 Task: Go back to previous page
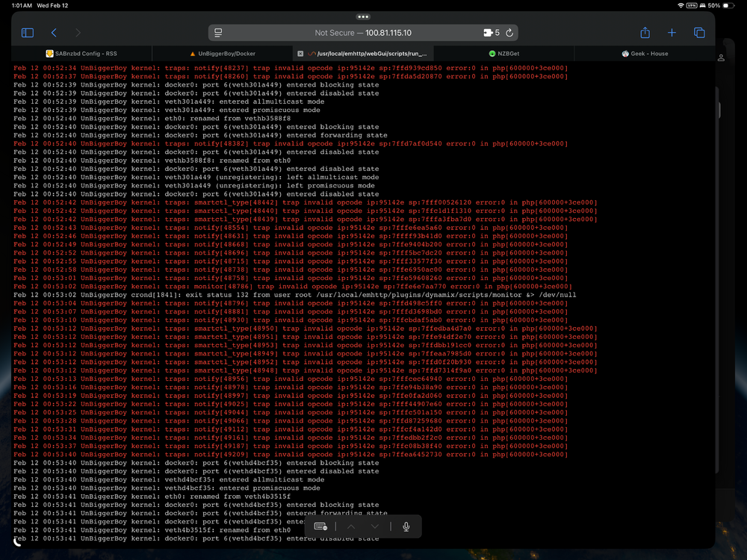54,33
